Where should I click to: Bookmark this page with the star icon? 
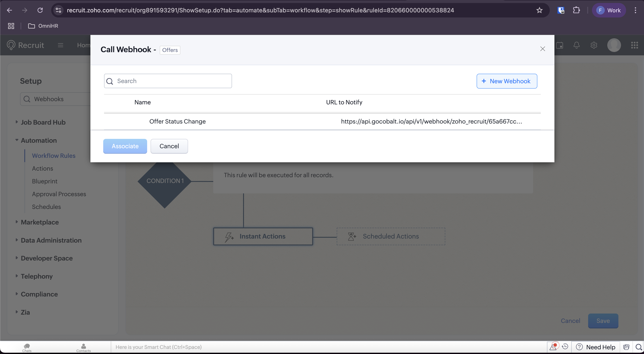pos(539,10)
